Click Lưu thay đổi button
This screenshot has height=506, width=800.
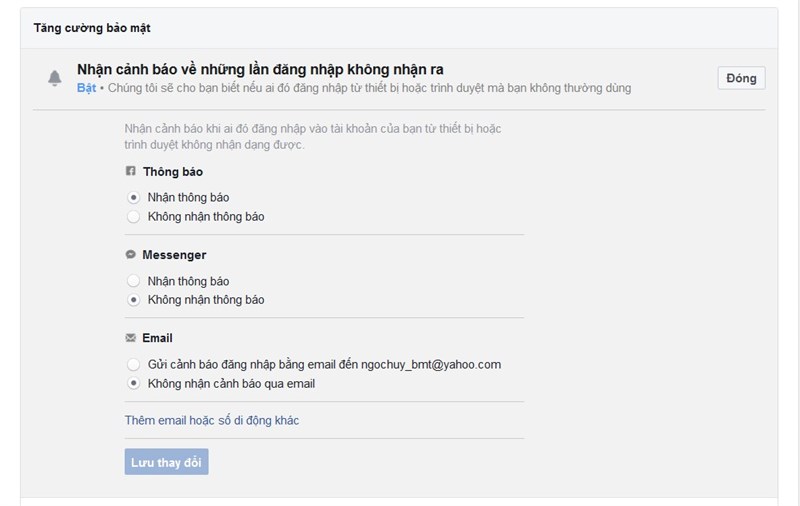tap(166, 462)
